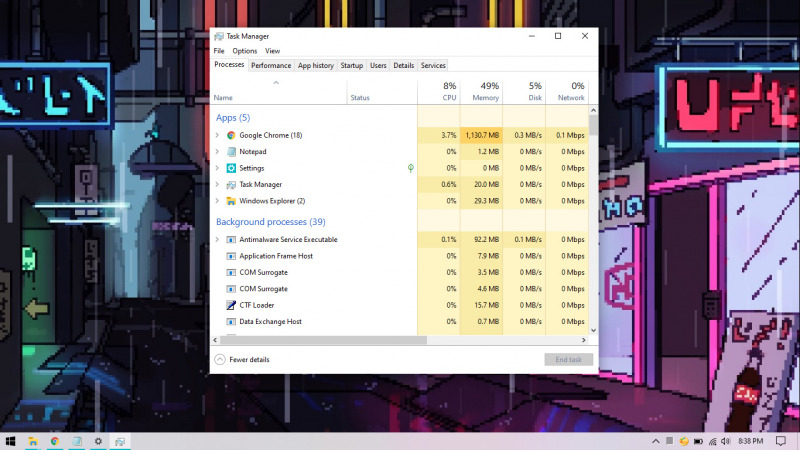Viewport: 800px width, 450px height.
Task: Switch to the App history tab
Action: (x=316, y=66)
